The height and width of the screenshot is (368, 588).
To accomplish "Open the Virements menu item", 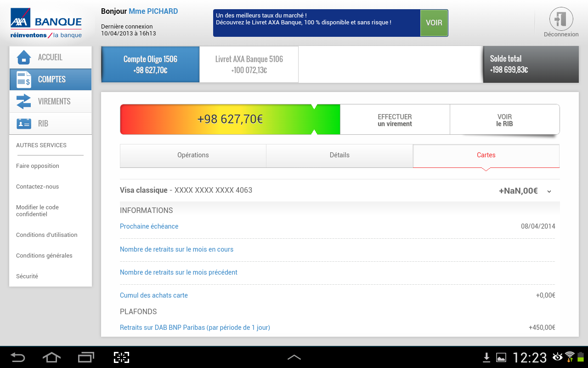I will tap(51, 102).
